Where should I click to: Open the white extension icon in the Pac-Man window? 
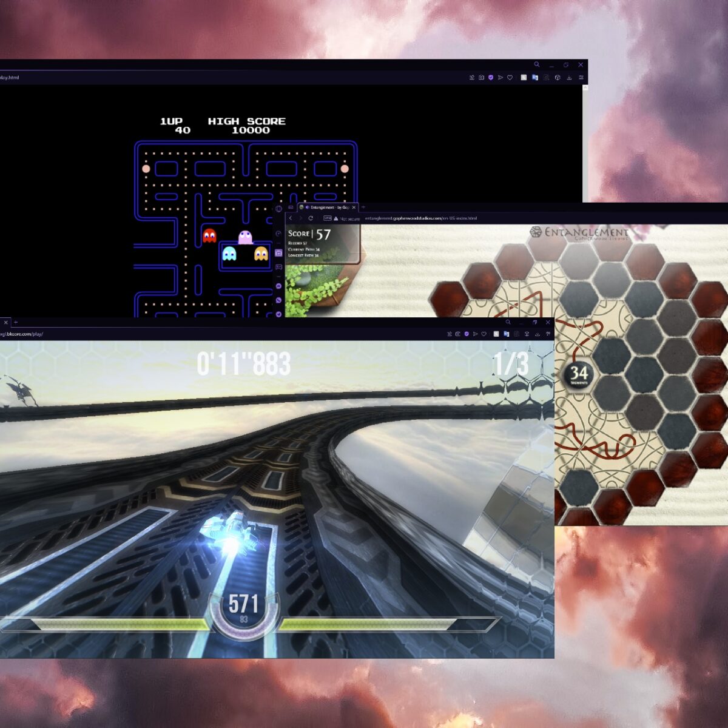[x=524, y=78]
